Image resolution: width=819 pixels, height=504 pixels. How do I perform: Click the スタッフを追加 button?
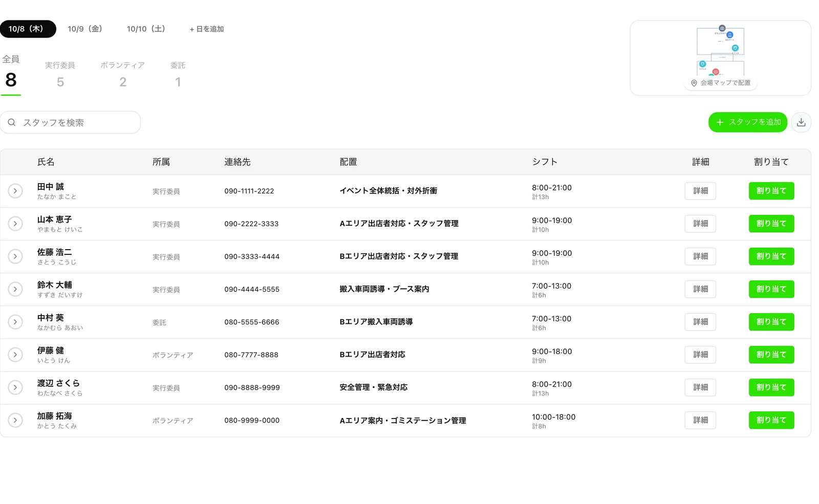point(748,122)
